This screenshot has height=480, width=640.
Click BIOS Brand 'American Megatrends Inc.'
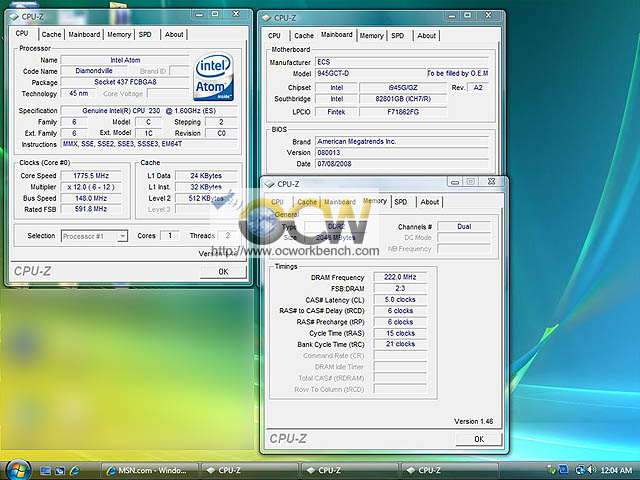pyautogui.click(x=402, y=142)
